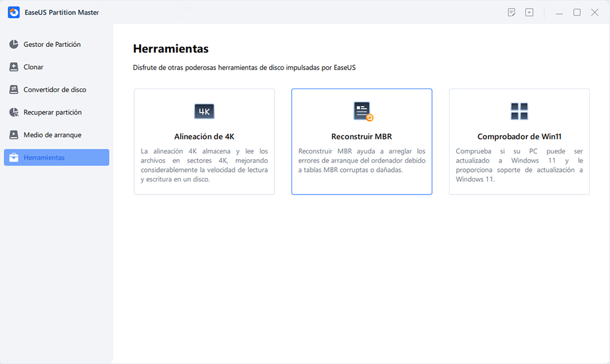Image resolution: width=610 pixels, height=364 pixels.
Task: Click the Convertidor de disco icon
Action: tap(13, 90)
